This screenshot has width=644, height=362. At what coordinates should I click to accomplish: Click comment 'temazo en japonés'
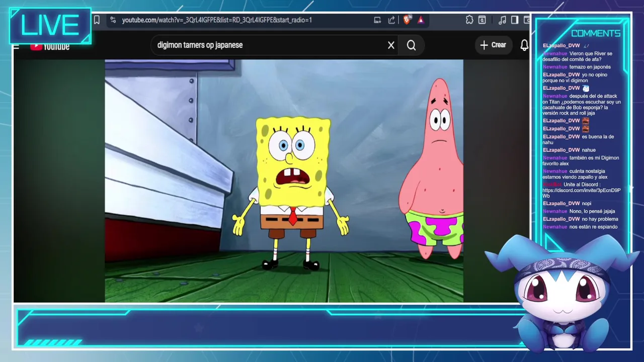click(x=590, y=67)
